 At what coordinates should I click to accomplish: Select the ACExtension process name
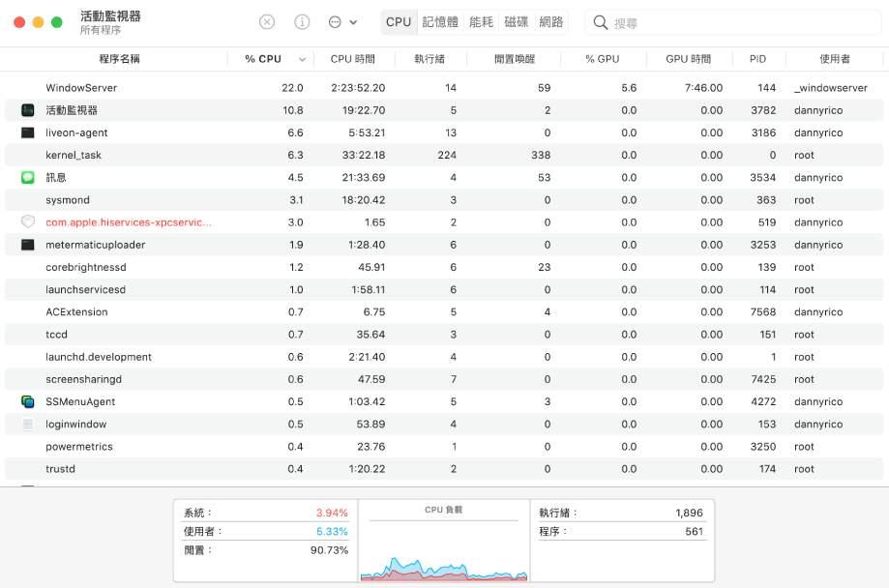pyautogui.click(x=76, y=311)
